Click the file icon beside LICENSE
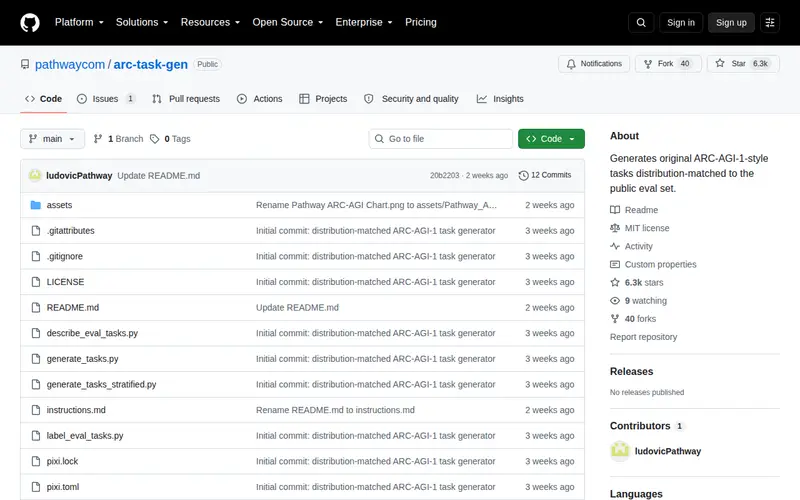This screenshot has width=800, height=500. tap(36, 282)
